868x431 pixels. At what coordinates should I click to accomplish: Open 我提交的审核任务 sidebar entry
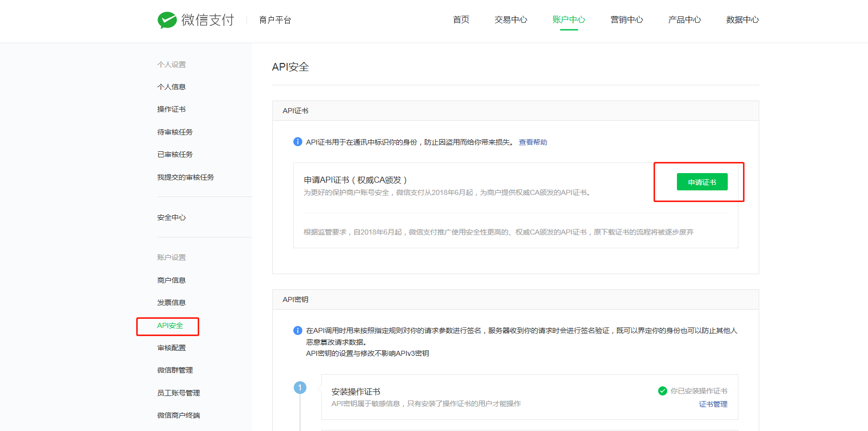(x=186, y=177)
